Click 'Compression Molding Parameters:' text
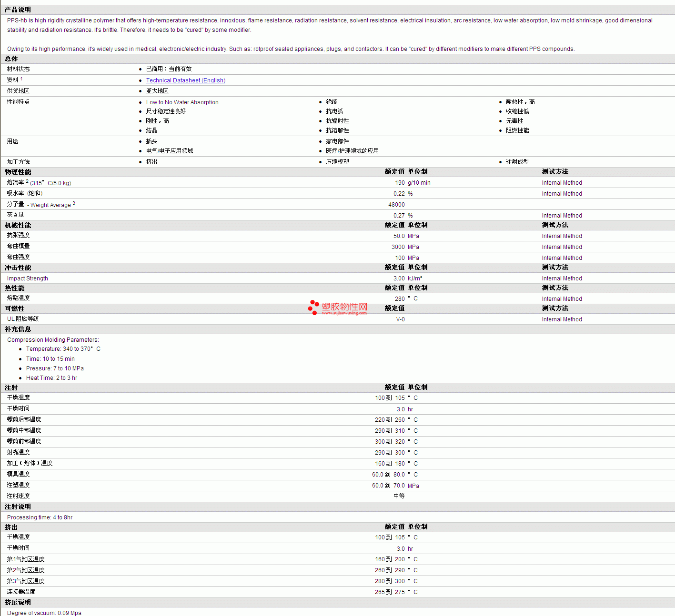The height and width of the screenshot is (616, 675). click(53, 340)
